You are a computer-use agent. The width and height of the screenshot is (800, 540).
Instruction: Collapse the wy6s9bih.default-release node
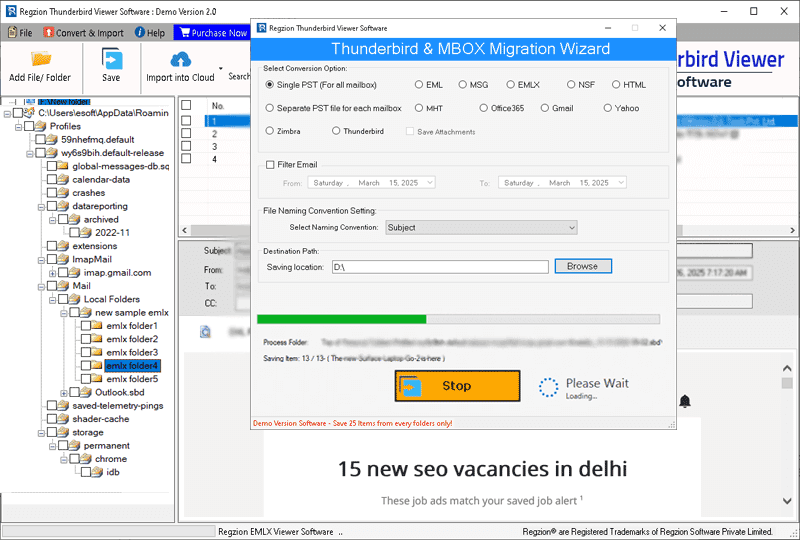pyautogui.click(x=30, y=153)
